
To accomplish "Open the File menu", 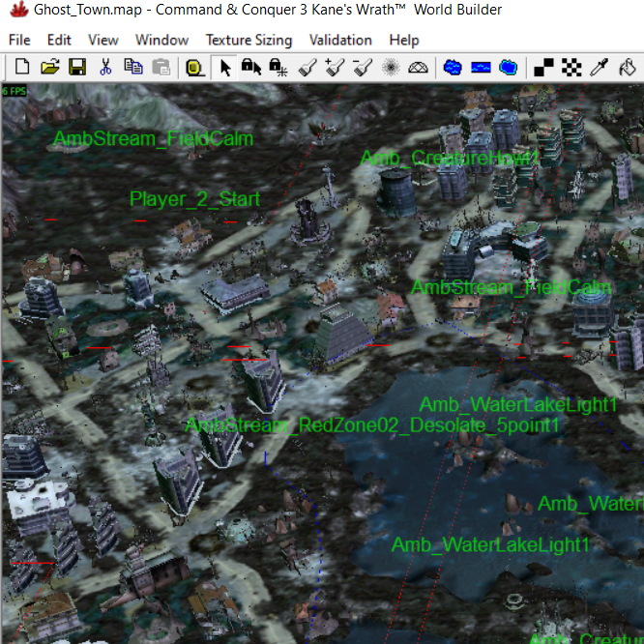I will (x=19, y=40).
